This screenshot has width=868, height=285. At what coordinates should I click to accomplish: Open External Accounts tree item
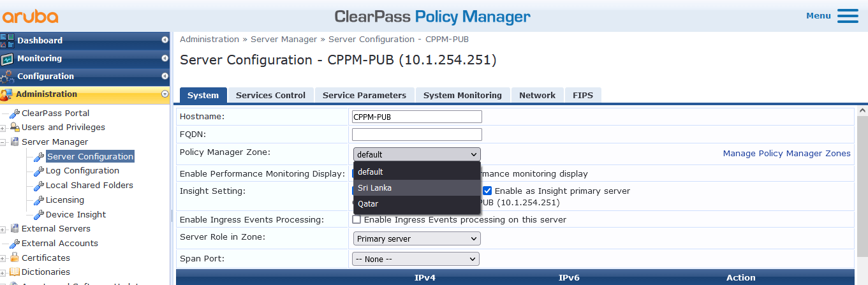(60, 243)
